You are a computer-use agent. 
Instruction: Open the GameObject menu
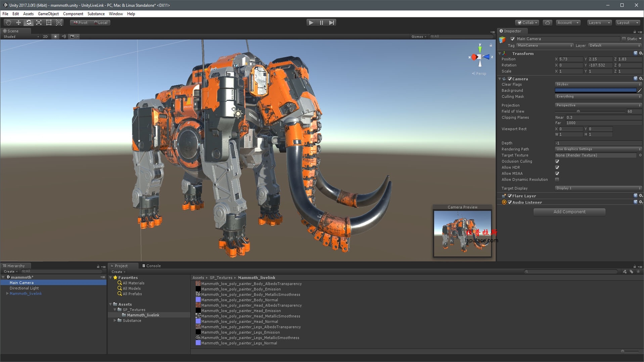click(48, 14)
